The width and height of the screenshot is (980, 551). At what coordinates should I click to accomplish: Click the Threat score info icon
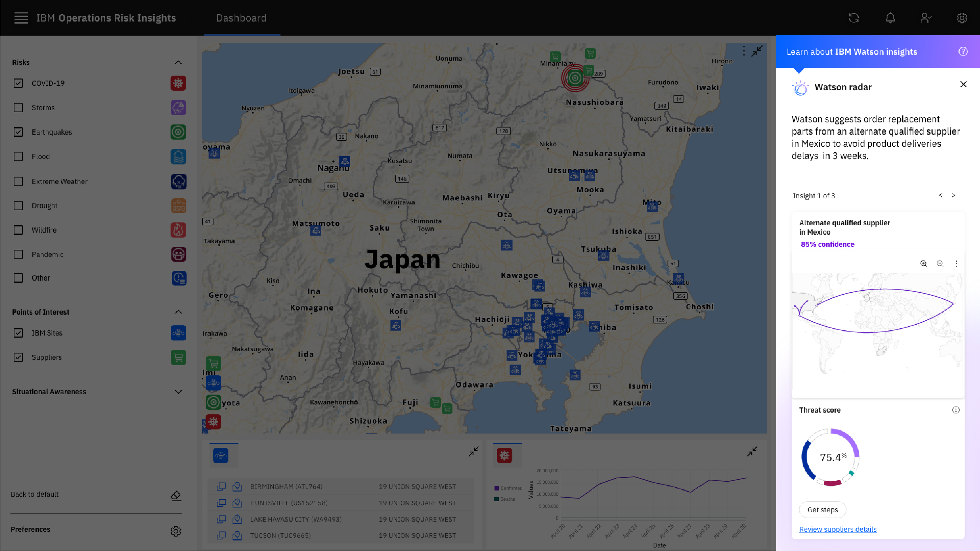point(956,410)
